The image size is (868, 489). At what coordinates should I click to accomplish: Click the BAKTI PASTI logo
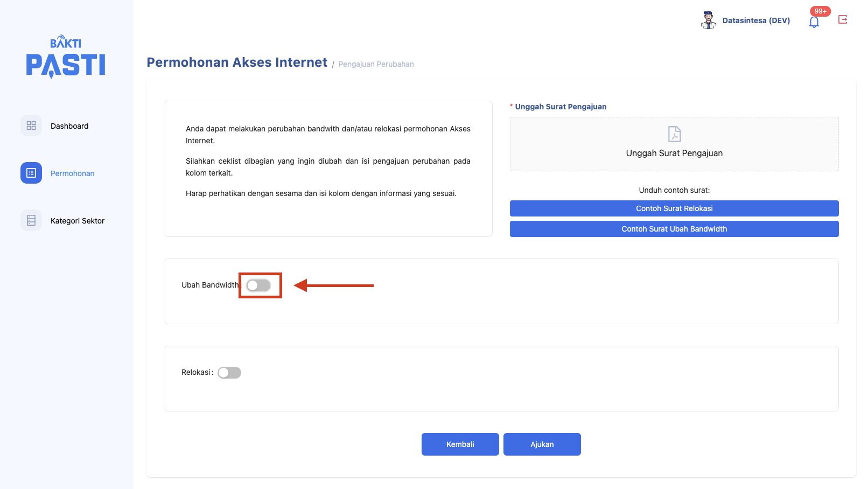(x=66, y=57)
